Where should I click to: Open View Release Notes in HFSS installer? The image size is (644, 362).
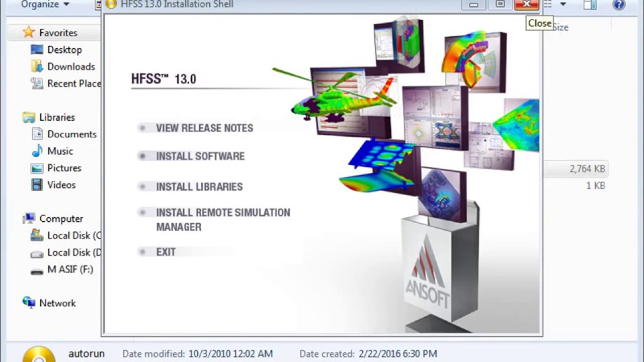click(x=204, y=128)
